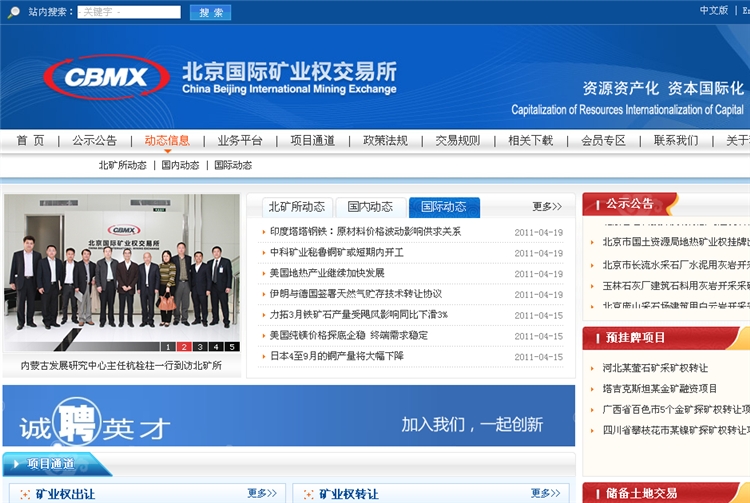Viewport: 750px width, 503px height.
Task: Select 国际动态 in the submenu bar
Action: click(x=233, y=165)
